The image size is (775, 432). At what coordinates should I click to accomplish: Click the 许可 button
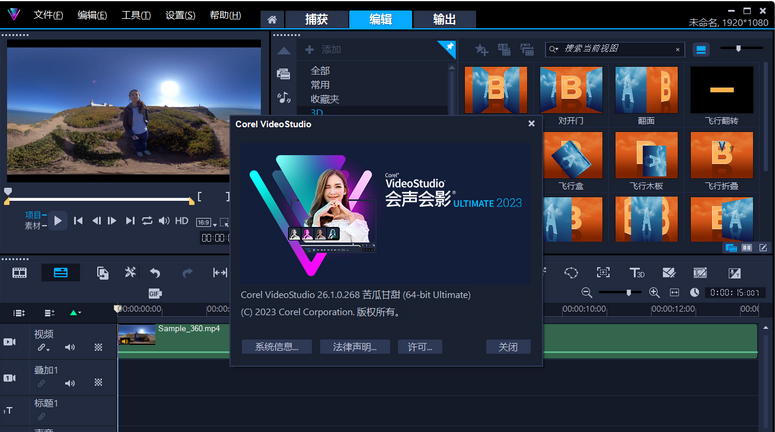(x=420, y=347)
